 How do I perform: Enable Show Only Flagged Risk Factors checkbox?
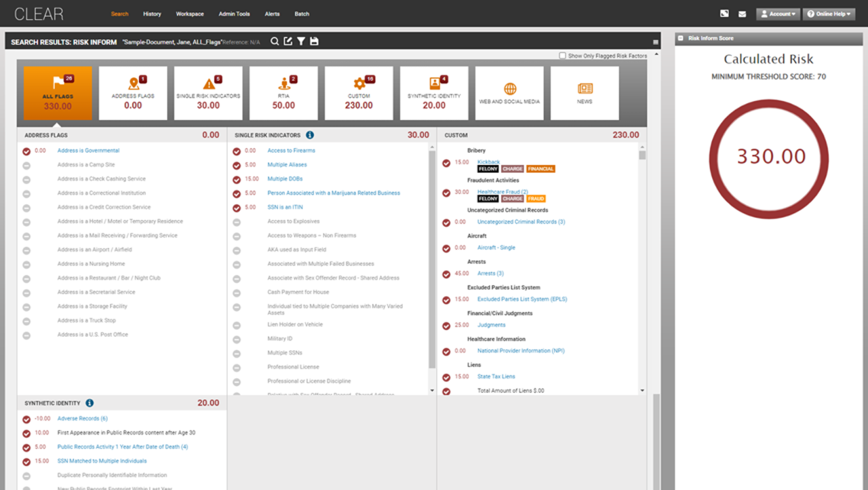pos(562,56)
